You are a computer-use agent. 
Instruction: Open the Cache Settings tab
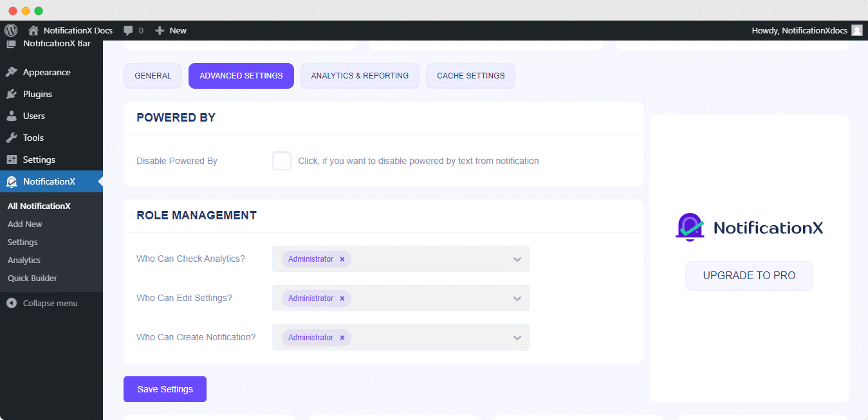[470, 76]
